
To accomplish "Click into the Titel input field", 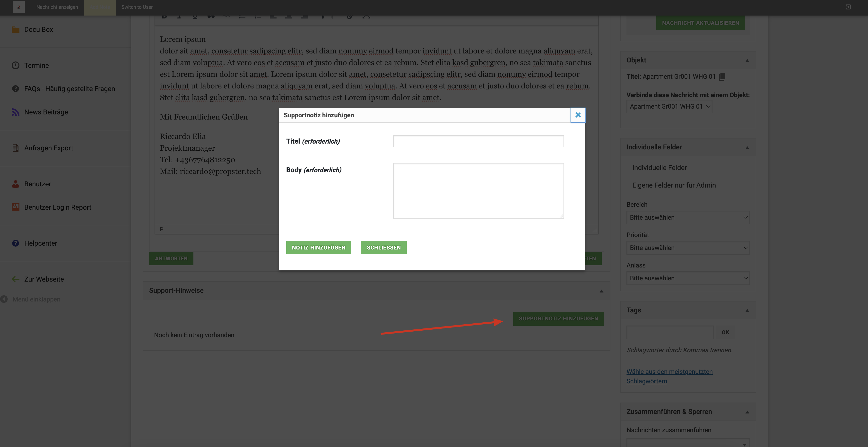I will (x=478, y=141).
